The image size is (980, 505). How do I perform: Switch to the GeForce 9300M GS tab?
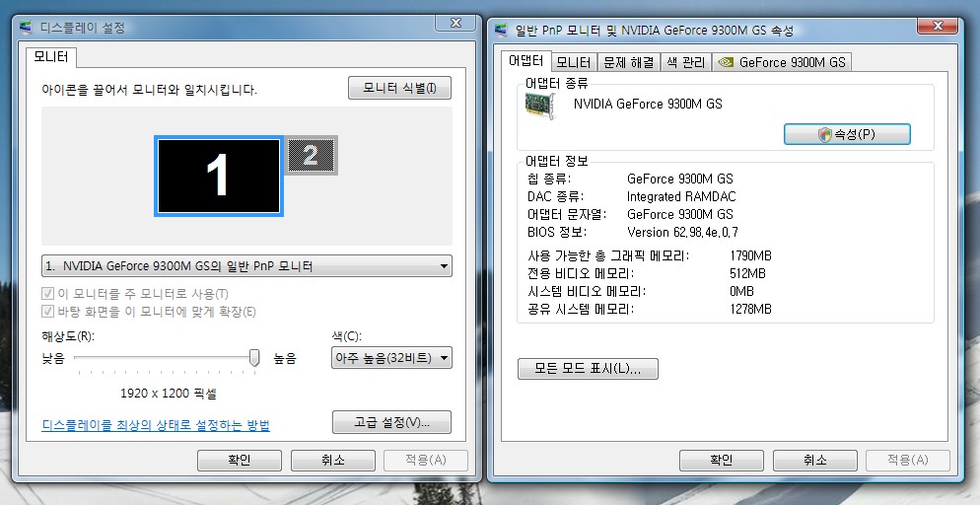click(x=782, y=62)
